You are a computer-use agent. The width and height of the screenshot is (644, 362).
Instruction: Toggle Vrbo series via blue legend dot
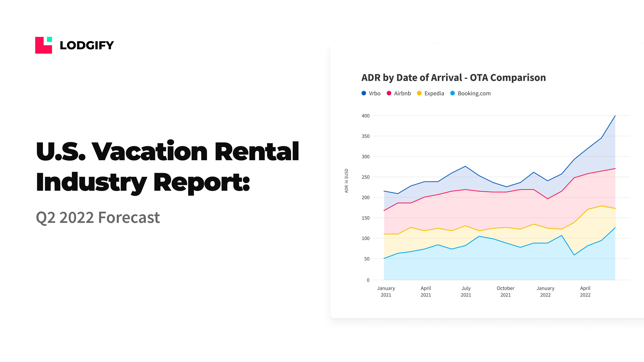pos(364,93)
